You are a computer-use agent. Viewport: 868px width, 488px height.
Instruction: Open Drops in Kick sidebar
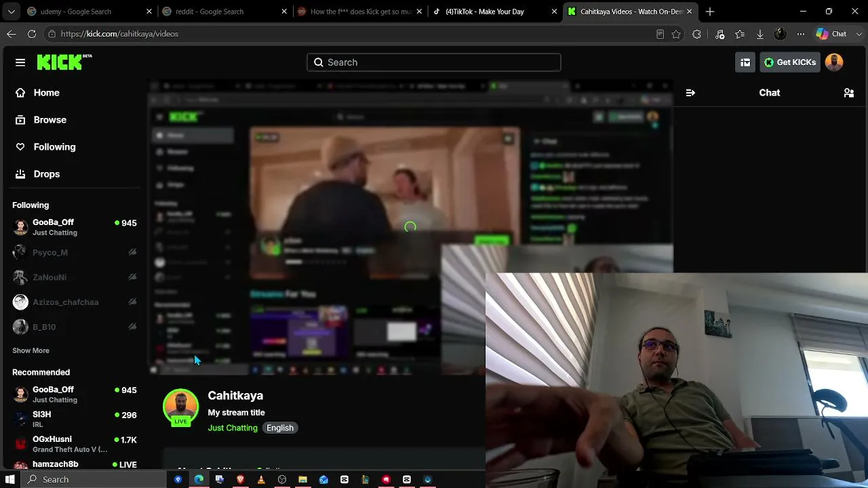point(73,174)
